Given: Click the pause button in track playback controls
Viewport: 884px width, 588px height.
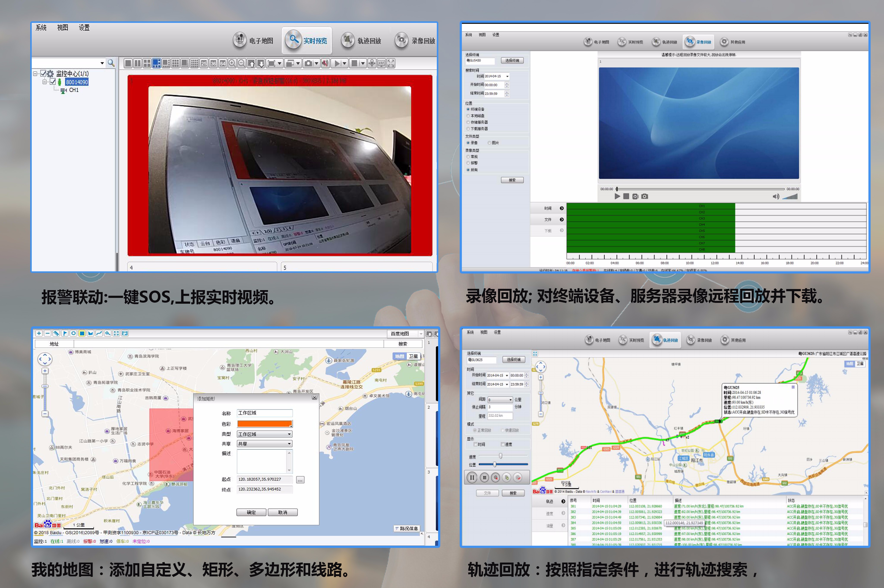Looking at the screenshot, I should (472, 477).
